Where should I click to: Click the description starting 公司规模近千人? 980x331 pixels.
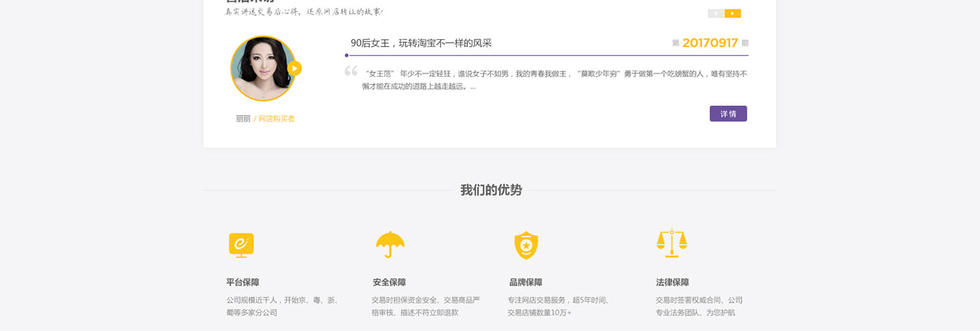coord(283,307)
